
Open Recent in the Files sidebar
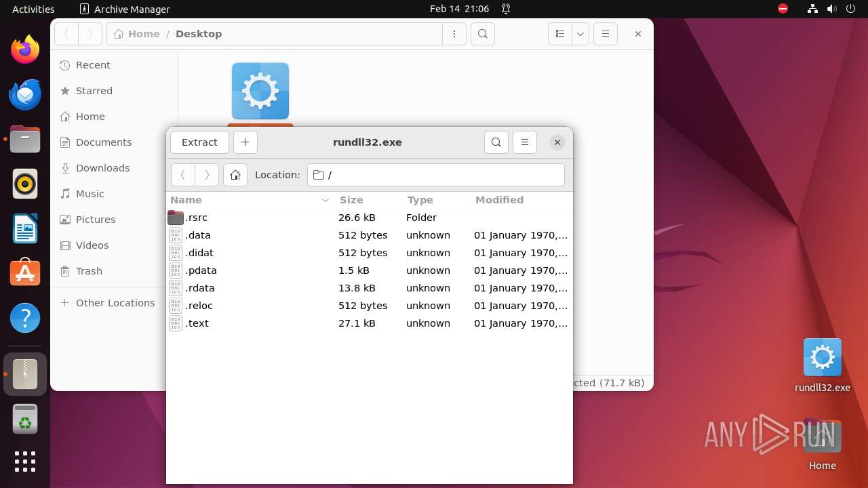(x=114, y=65)
